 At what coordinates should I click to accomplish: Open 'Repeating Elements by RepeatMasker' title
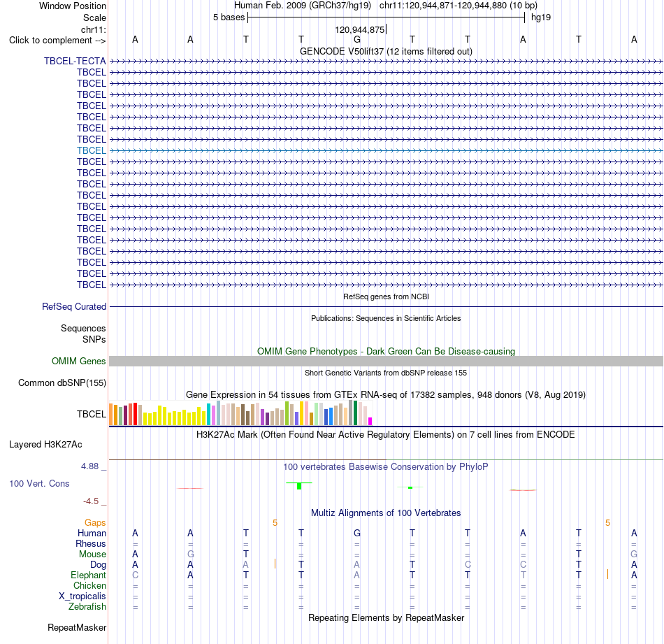click(x=386, y=617)
